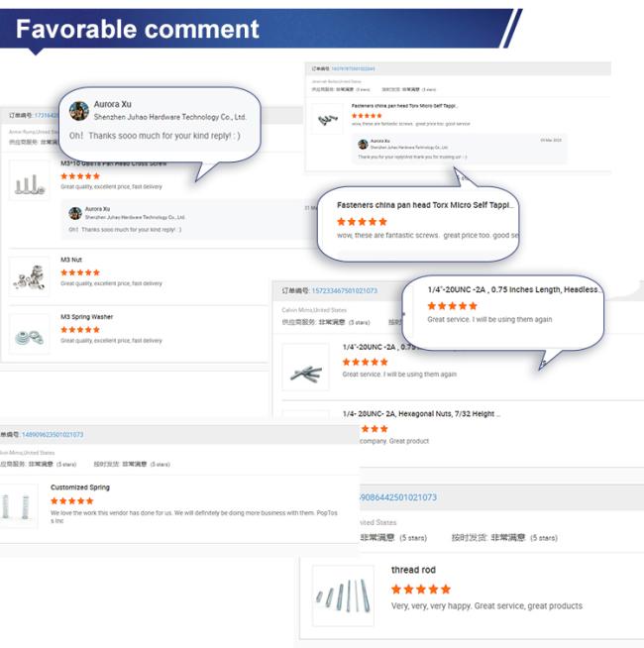Click Torx self tapping screw thumbnail
Screen dimensions: 644x648
click(x=327, y=119)
